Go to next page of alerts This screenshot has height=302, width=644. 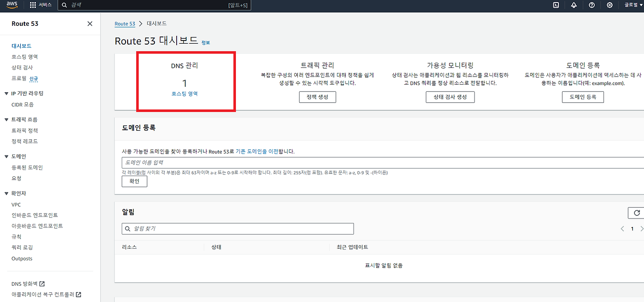[x=641, y=229]
